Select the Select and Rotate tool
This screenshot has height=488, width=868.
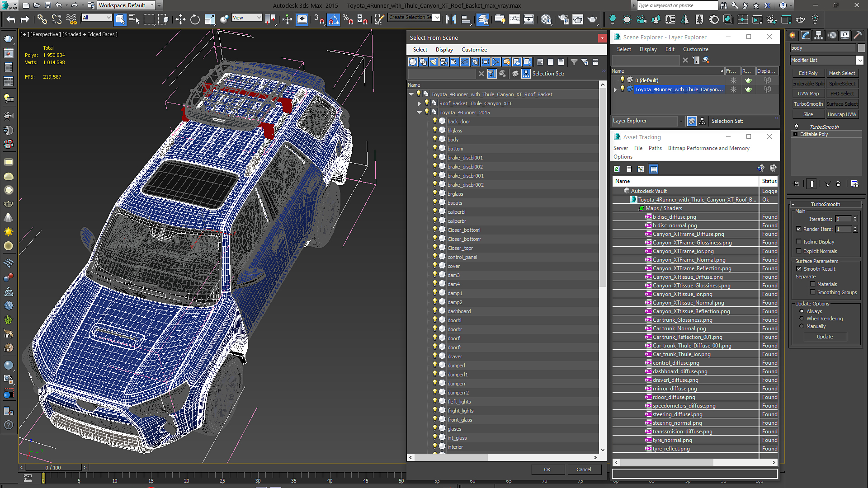point(195,19)
